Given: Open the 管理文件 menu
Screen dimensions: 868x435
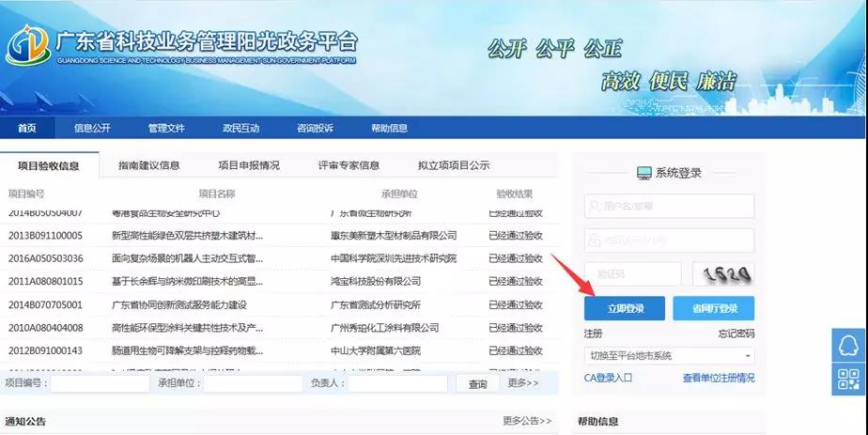Looking at the screenshot, I should [165, 129].
